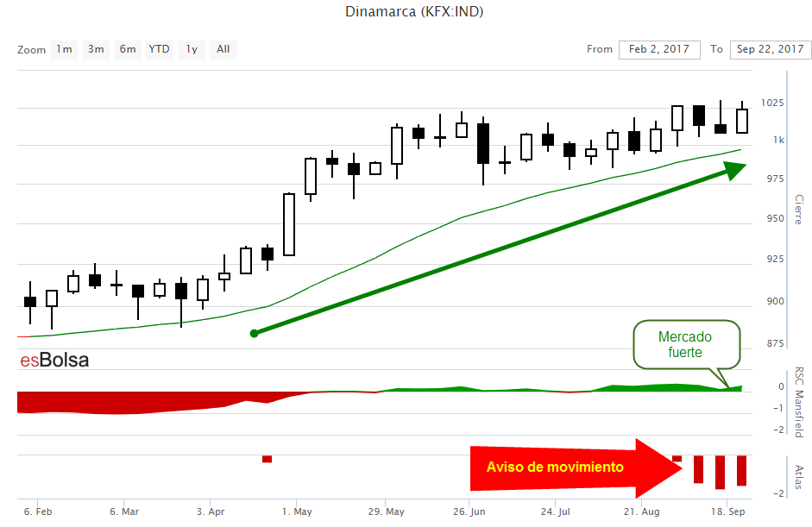Set chart zoom to 1m
The height and width of the screenshot is (527, 812).
[x=64, y=49]
